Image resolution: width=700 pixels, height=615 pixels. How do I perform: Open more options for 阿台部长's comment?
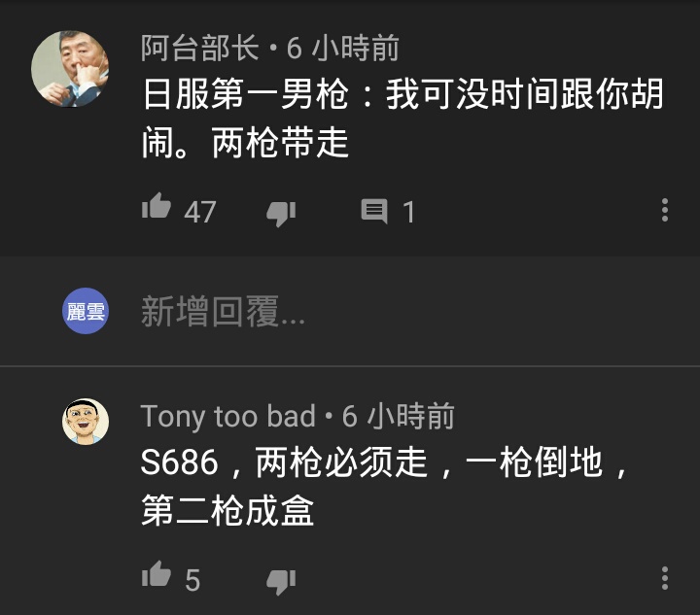coord(665,210)
